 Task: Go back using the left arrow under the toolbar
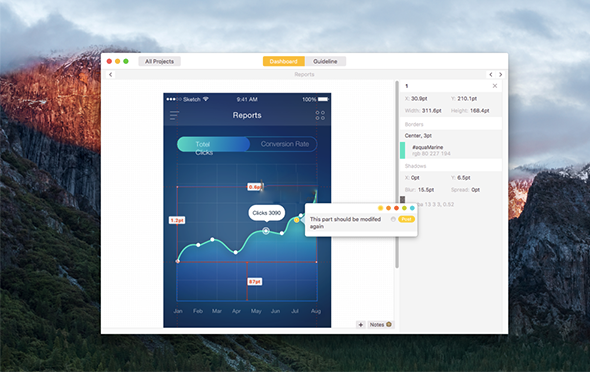(110, 74)
